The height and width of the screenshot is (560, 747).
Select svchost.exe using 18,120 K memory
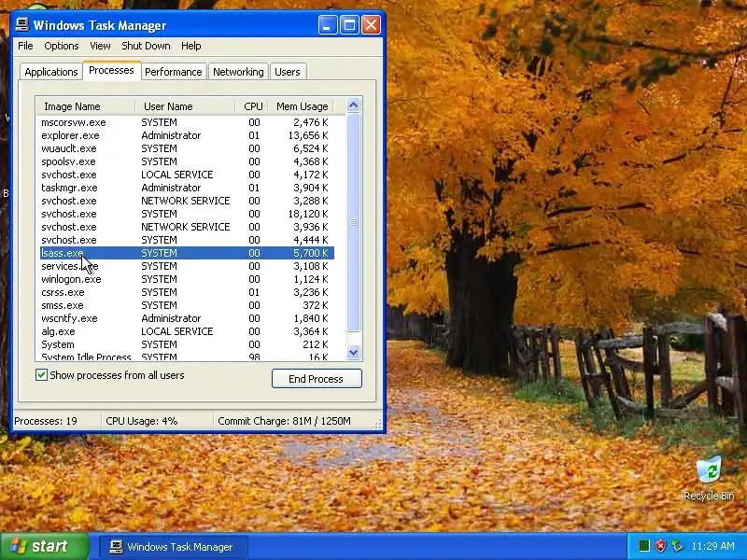pos(187,214)
